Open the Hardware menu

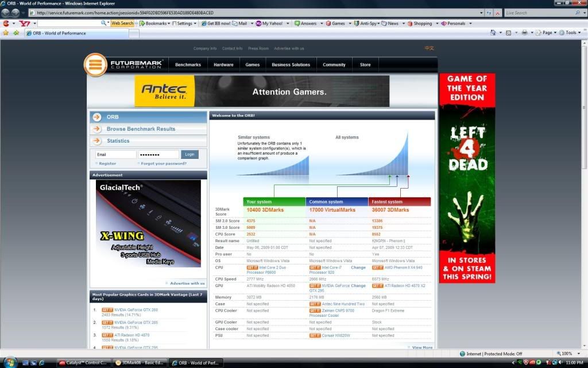click(x=223, y=64)
